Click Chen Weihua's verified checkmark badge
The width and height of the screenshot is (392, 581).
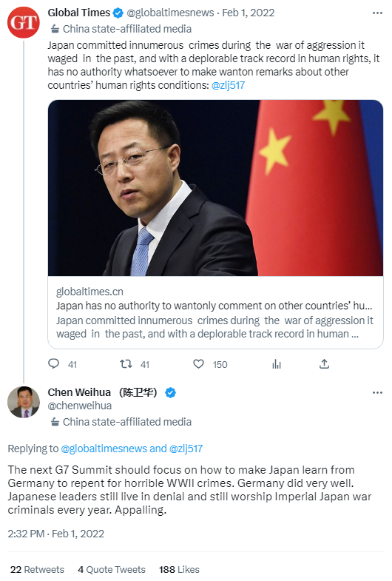(170, 392)
